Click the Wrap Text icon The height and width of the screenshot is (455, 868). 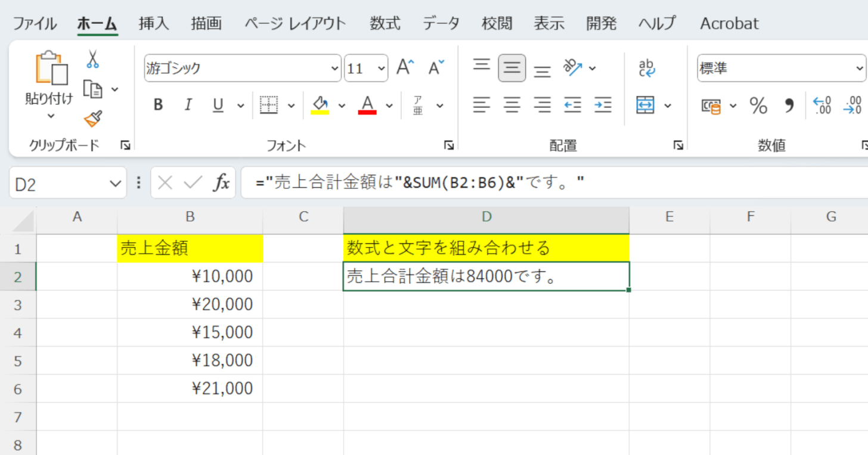click(647, 68)
